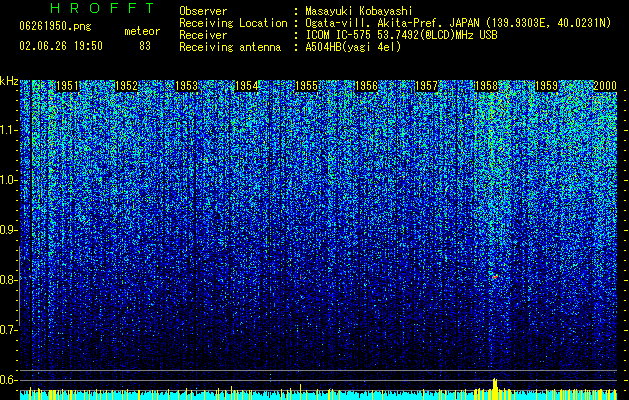629x400 pixels.
Task: Click the meteor count value 83
Action: 145,46
